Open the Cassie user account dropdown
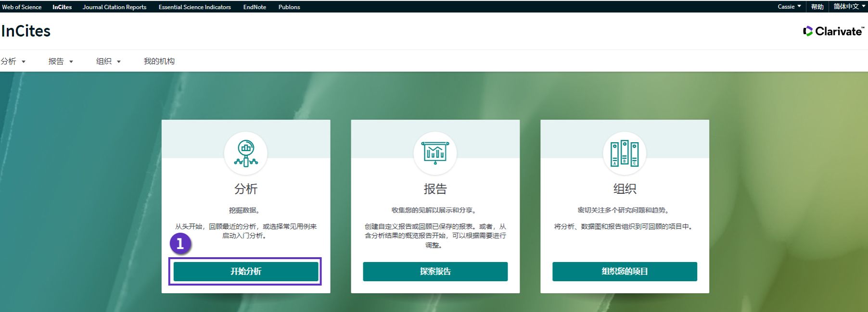This screenshot has height=312, width=868. [789, 7]
